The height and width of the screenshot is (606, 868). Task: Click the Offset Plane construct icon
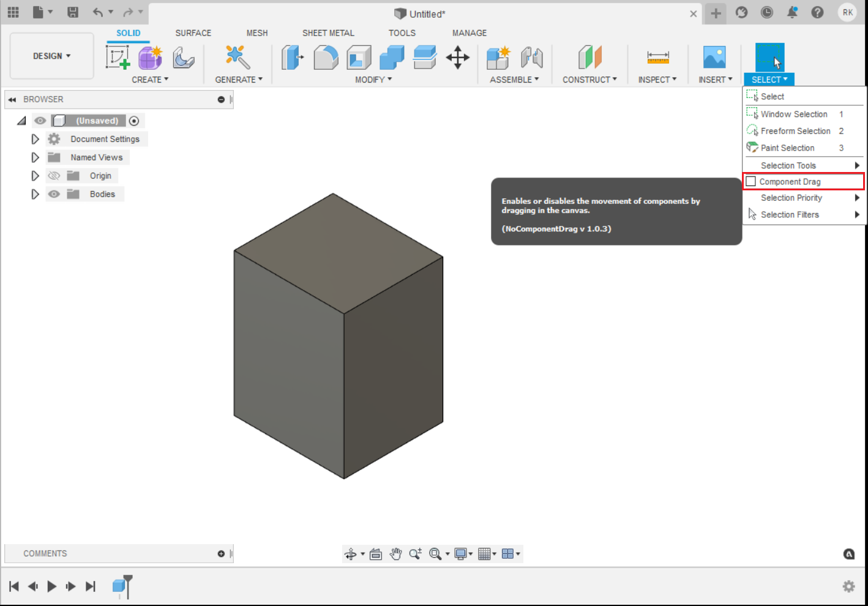coord(589,58)
